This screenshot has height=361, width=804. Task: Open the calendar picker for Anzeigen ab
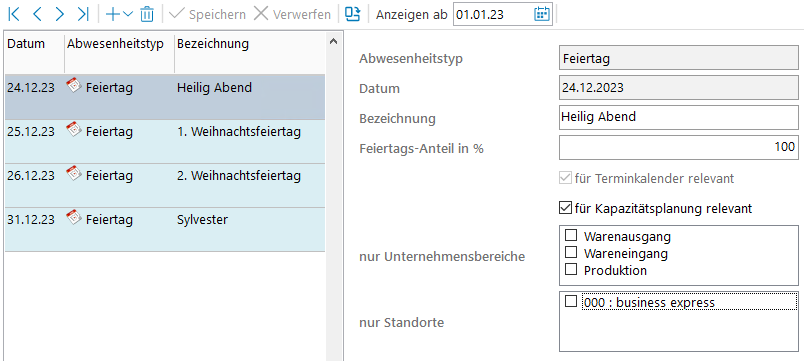pyautogui.click(x=541, y=14)
